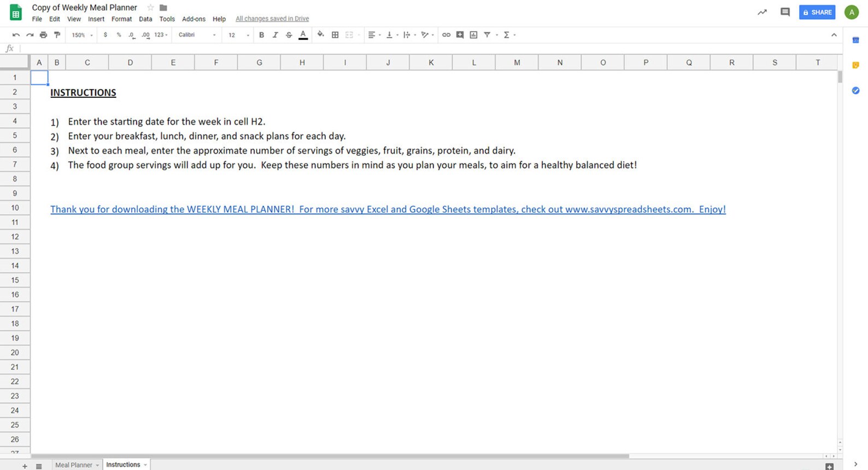Open the Tools menu
Viewport: 868px width, 470px height.
[x=167, y=19]
